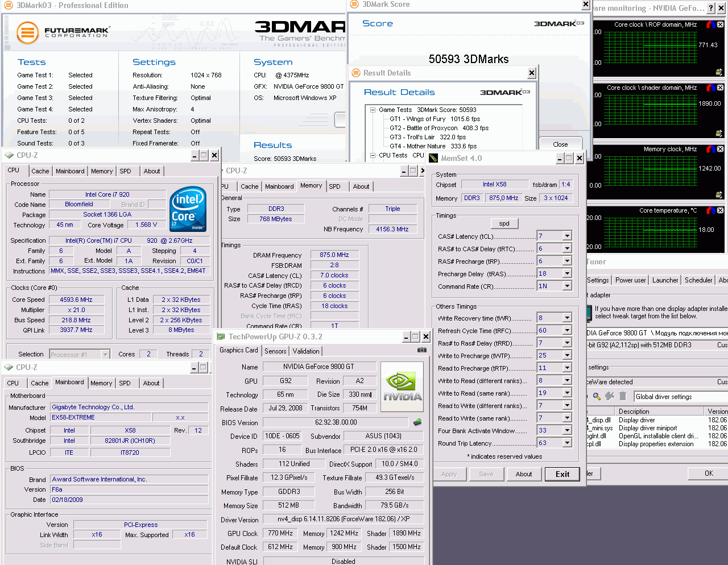Click the RivaTuner trash can icon
This screenshot has height=565, width=728.
point(623,396)
